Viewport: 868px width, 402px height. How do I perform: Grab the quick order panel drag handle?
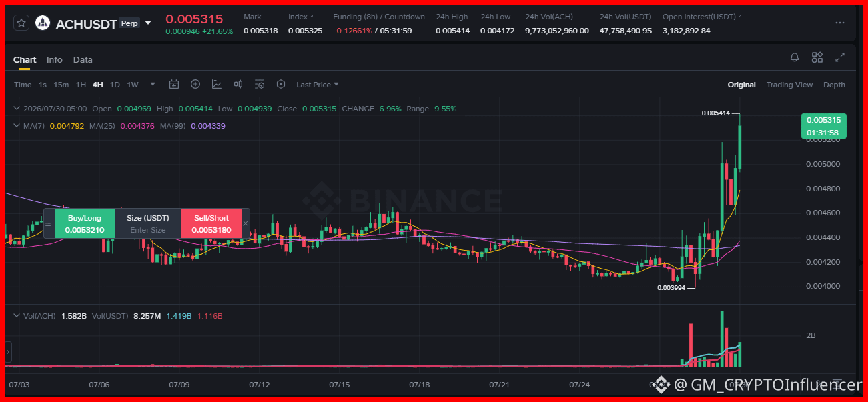(47, 223)
